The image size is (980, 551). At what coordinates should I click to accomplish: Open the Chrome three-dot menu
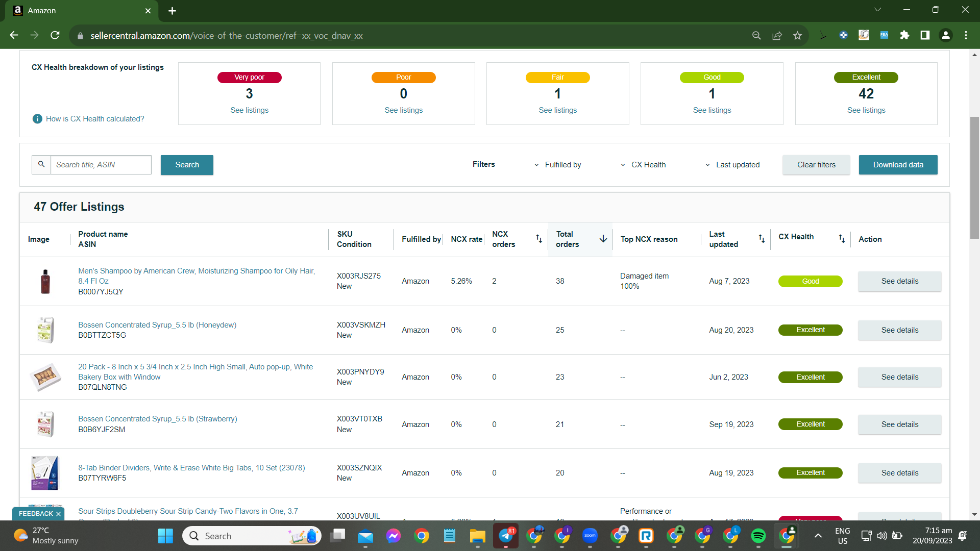(x=966, y=35)
